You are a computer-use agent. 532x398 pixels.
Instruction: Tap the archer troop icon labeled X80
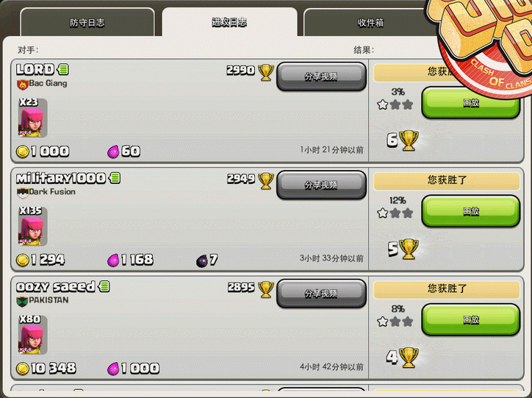(x=32, y=335)
